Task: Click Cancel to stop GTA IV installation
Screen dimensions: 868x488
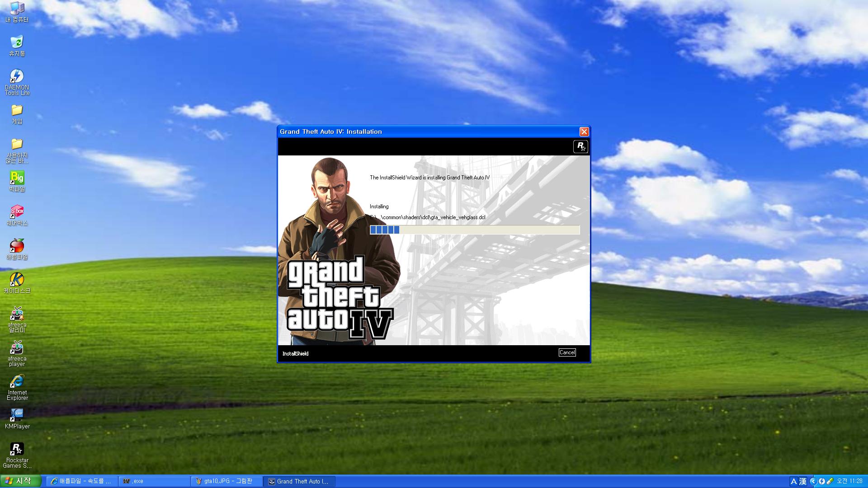Action: coord(567,352)
